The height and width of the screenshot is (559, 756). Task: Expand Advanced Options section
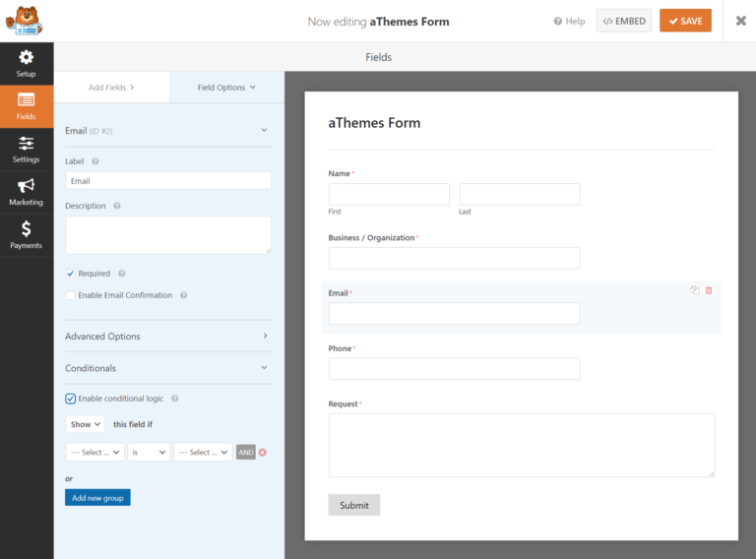click(168, 336)
